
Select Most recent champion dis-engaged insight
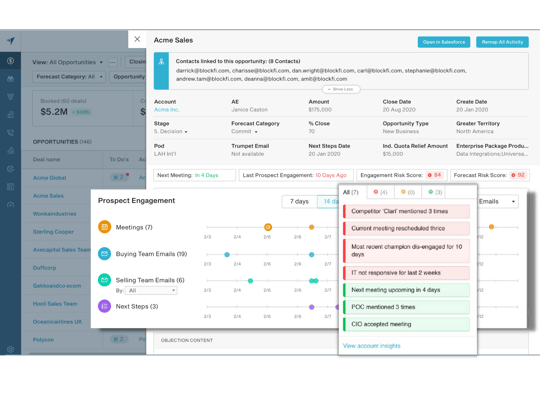(x=406, y=250)
